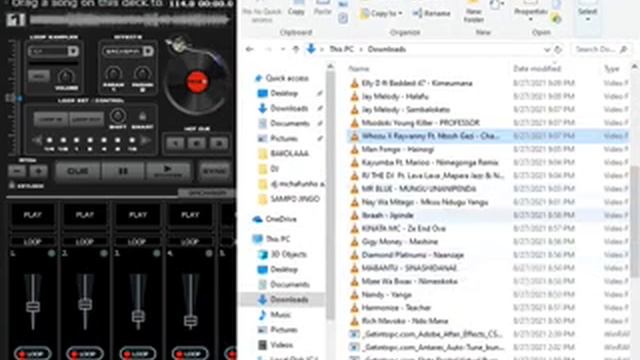Viewport: 640px width, 360px height.
Task: Click the CUE button on the deck
Action: [78, 171]
